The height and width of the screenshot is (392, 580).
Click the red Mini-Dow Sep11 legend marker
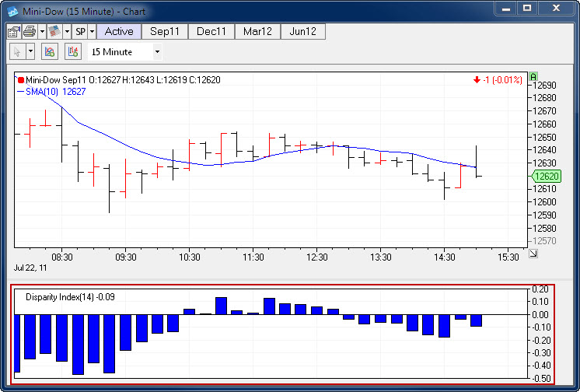coord(21,80)
